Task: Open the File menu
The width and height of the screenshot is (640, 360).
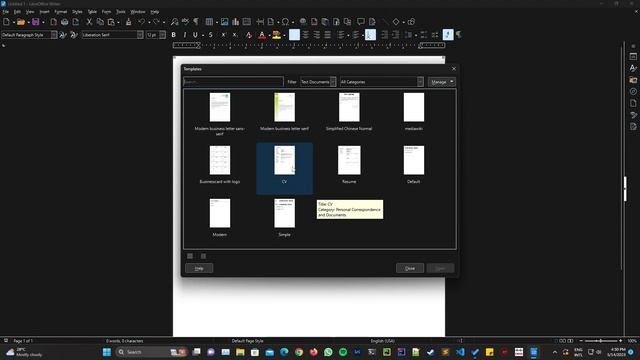Action: coord(5,12)
